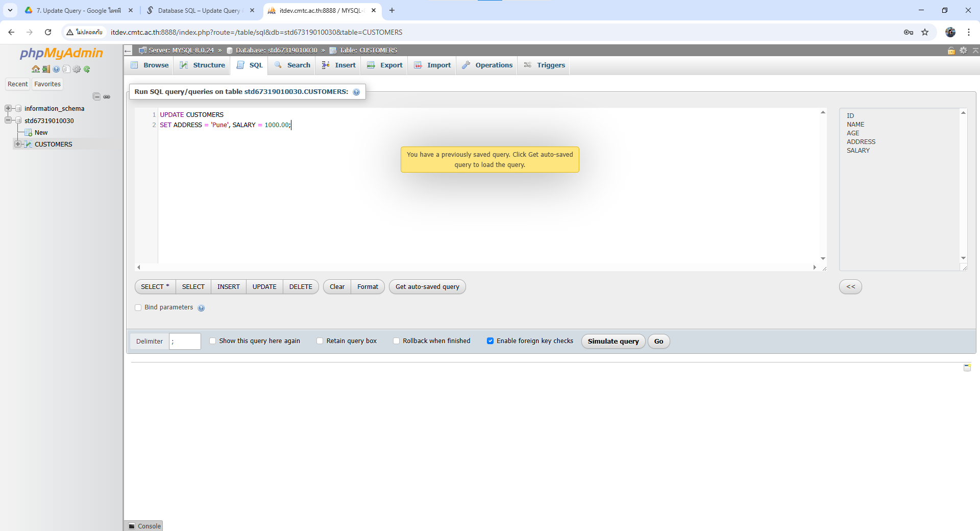The height and width of the screenshot is (531, 980).
Task: Click the phpMyAdmin Home icon
Action: coord(35,69)
